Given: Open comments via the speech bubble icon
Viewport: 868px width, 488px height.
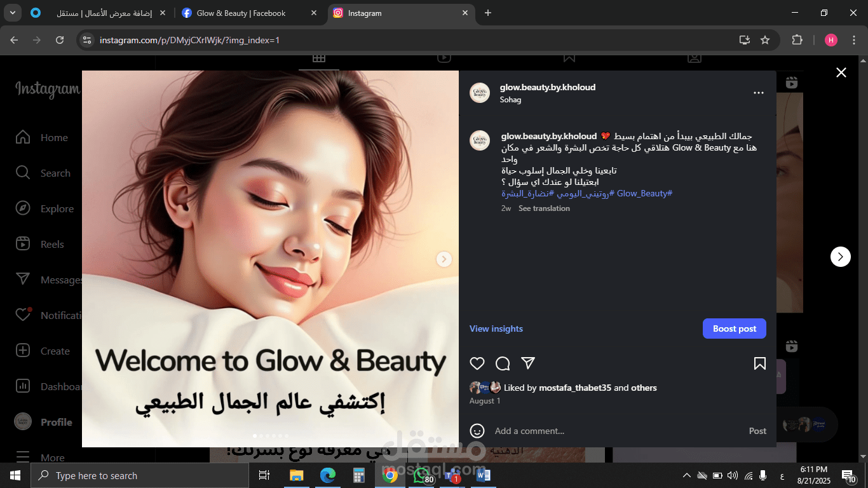Looking at the screenshot, I should coord(503,363).
